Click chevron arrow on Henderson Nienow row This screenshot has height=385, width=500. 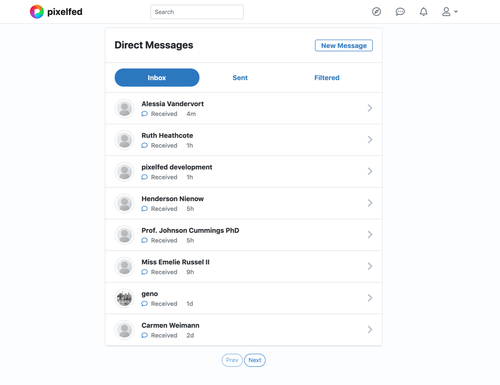pyautogui.click(x=370, y=203)
